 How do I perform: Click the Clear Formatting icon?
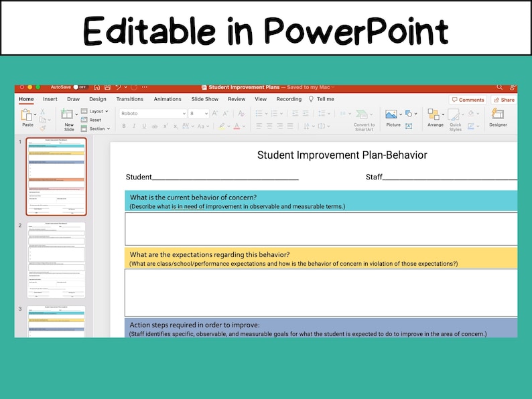(x=241, y=113)
